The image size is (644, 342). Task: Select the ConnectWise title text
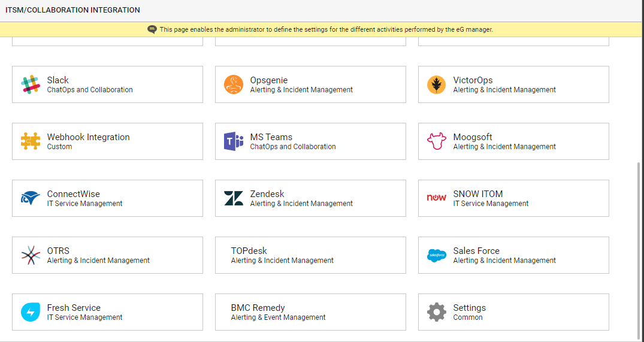coord(74,194)
